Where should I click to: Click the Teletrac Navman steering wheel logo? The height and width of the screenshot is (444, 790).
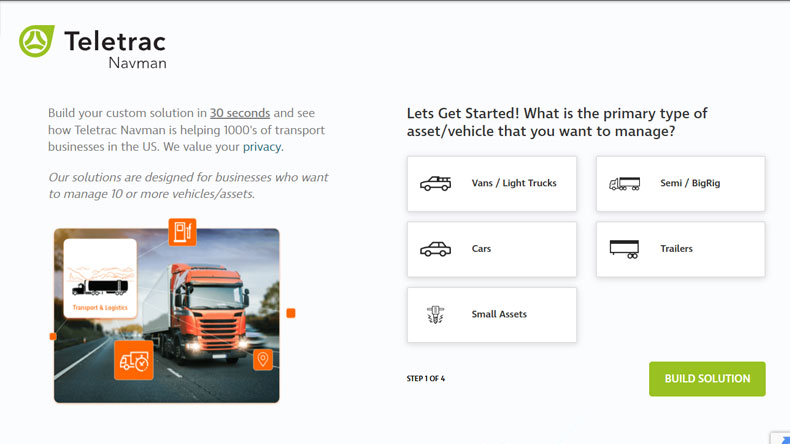click(x=36, y=41)
